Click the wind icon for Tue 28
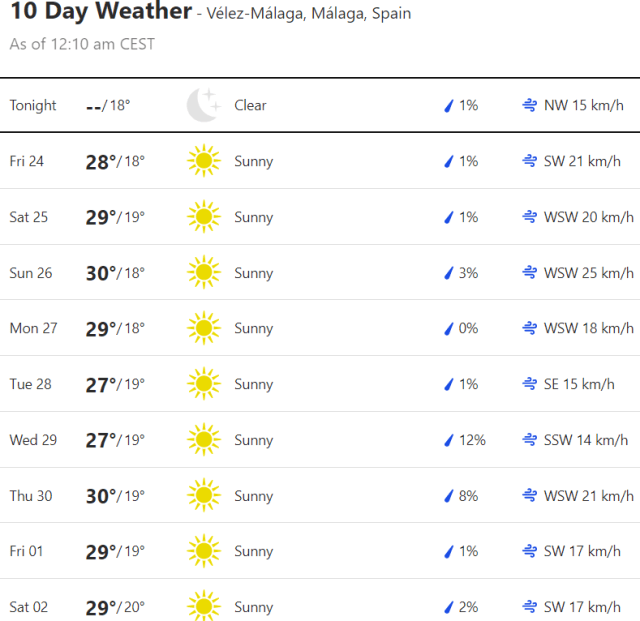Image resolution: width=640 pixels, height=621 pixels. [x=529, y=384]
